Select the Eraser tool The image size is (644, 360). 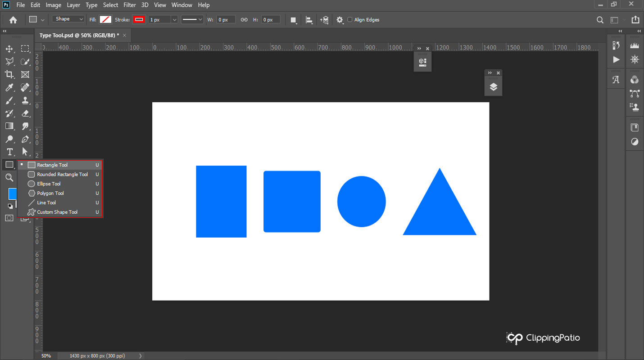click(25, 113)
